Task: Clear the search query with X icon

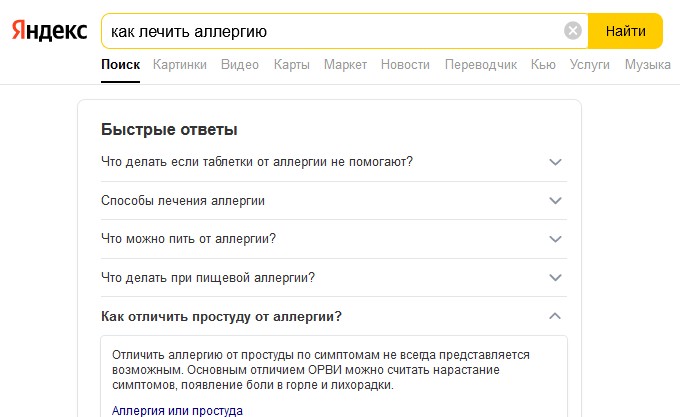Action: [572, 31]
